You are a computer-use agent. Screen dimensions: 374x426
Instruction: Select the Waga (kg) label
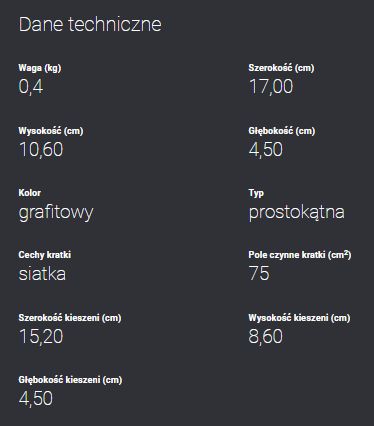click(40, 68)
